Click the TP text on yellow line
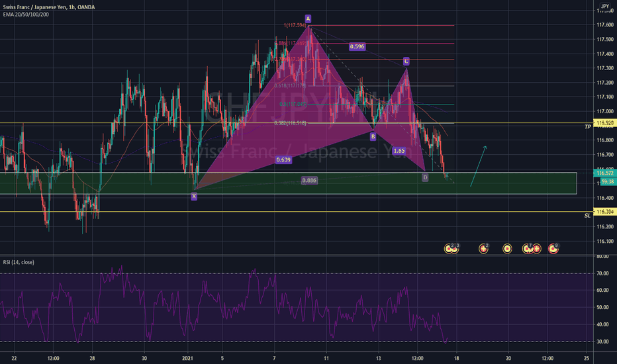 pos(587,126)
